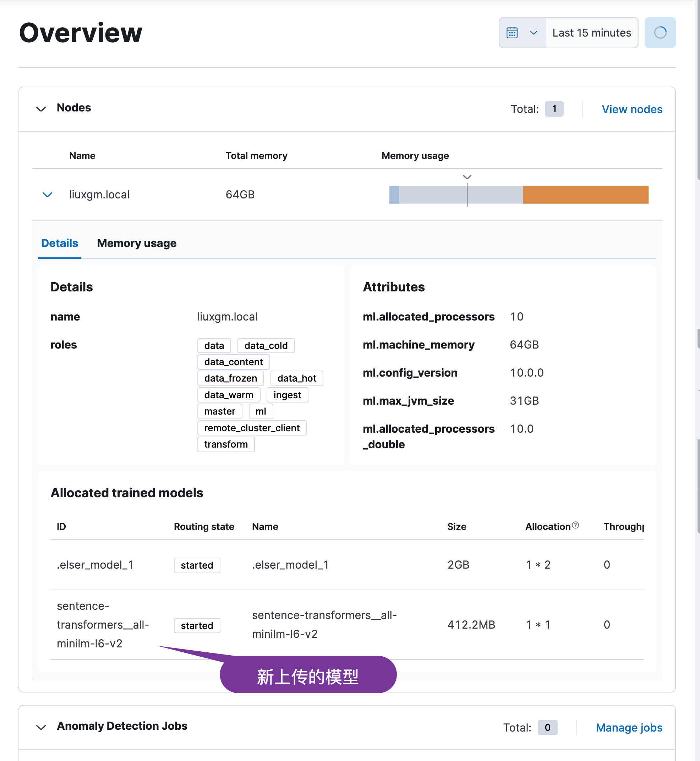Click the calendar date quick-menu icon
700x761 pixels.
pyautogui.click(x=512, y=33)
